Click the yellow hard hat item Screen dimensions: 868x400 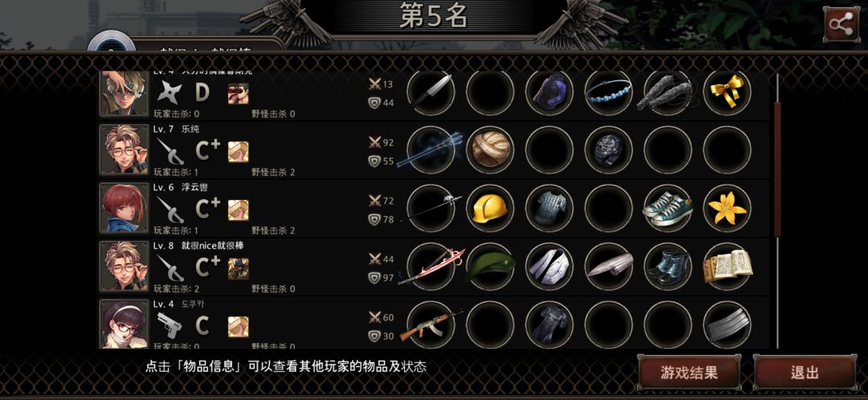click(490, 208)
